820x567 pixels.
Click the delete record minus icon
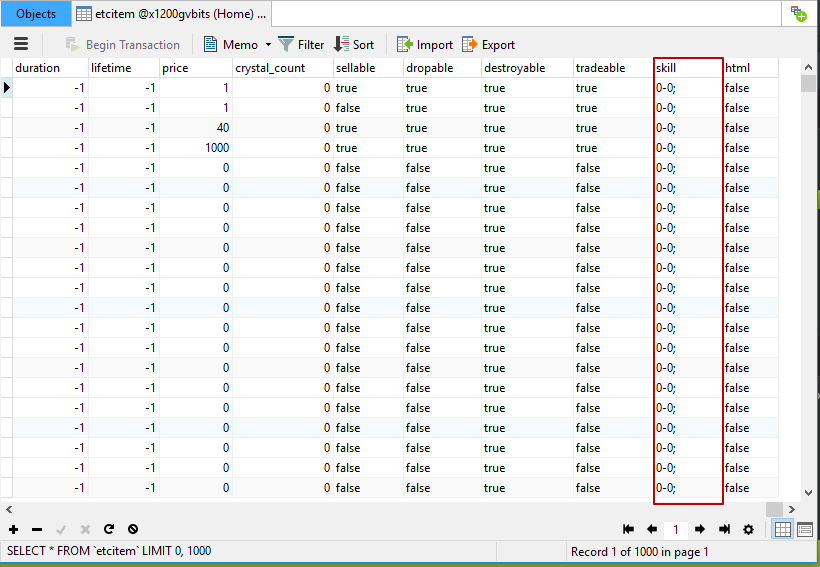point(37,529)
